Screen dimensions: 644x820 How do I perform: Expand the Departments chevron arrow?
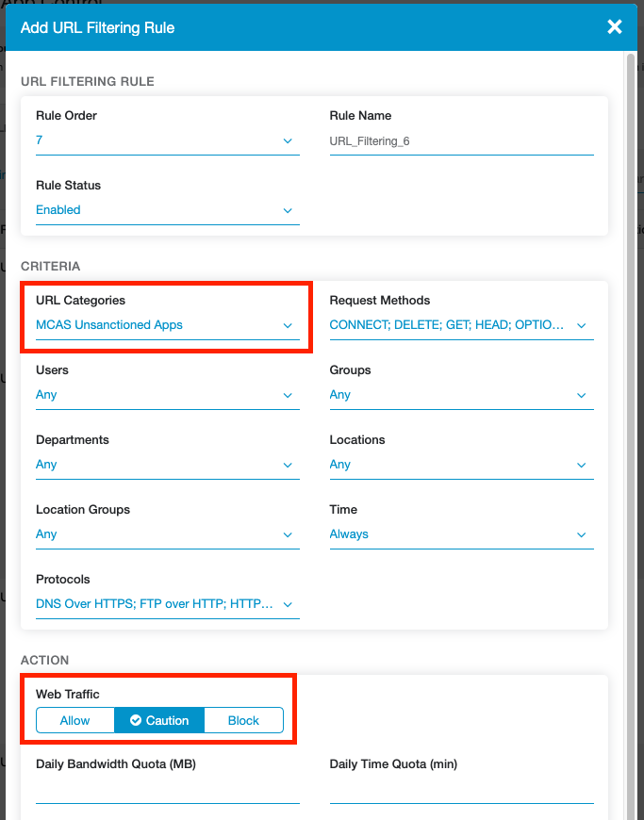pos(288,466)
